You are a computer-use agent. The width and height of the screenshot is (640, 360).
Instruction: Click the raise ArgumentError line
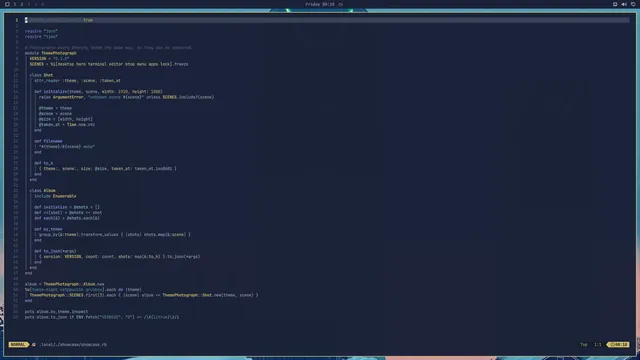coord(127,97)
